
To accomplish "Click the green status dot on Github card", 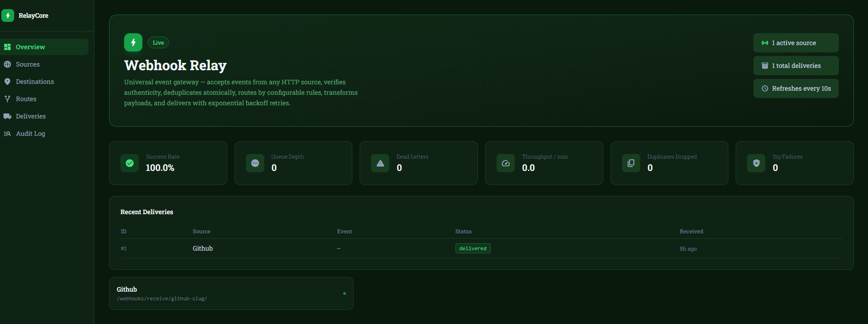I will pos(345,293).
